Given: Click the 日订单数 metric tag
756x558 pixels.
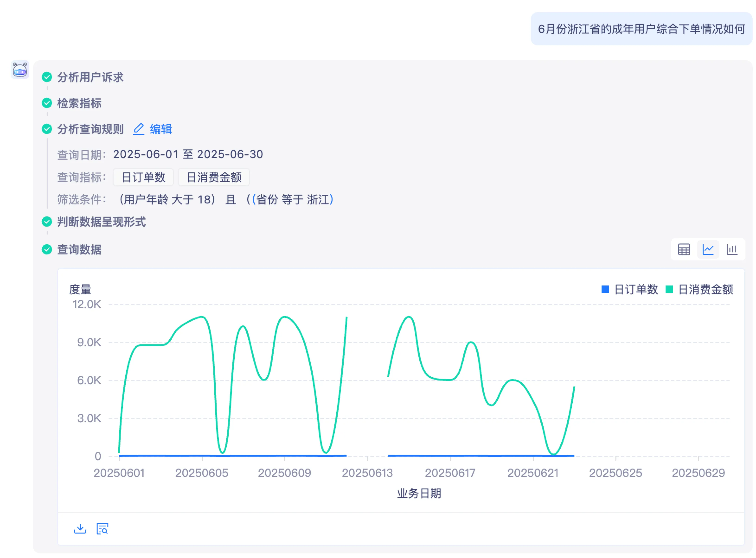Looking at the screenshot, I should (x=143, y=177).
